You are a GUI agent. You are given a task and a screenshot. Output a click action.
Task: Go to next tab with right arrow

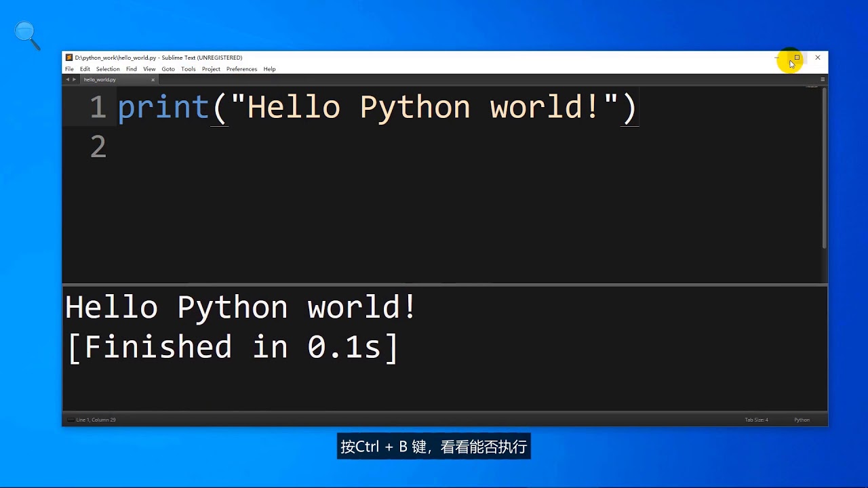pyautogui.click(x=74, y=79)
